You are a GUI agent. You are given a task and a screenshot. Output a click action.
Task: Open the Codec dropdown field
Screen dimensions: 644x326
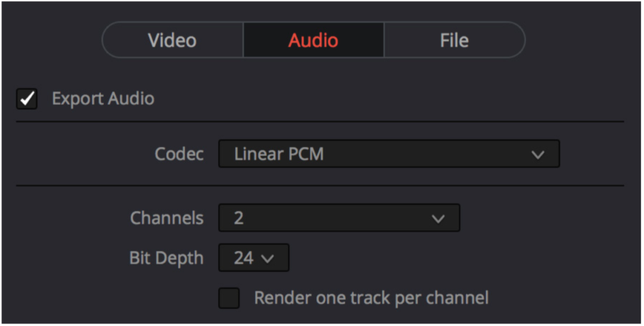389,154
